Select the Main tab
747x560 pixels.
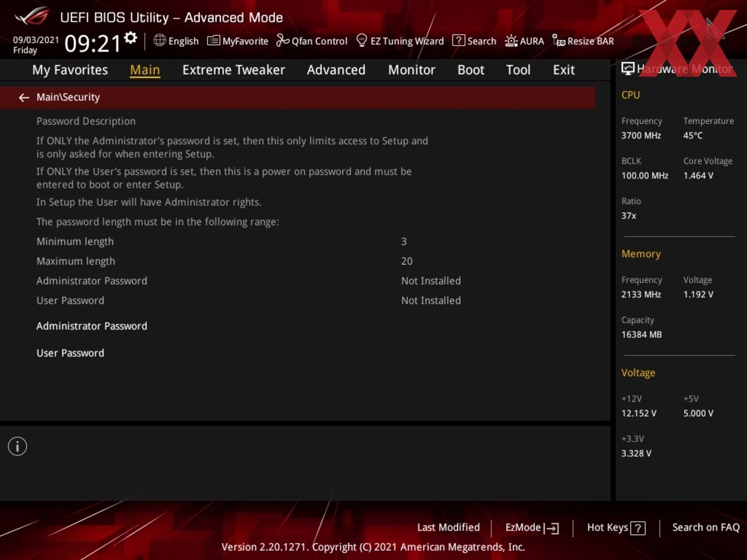click(x=145, y=70)
